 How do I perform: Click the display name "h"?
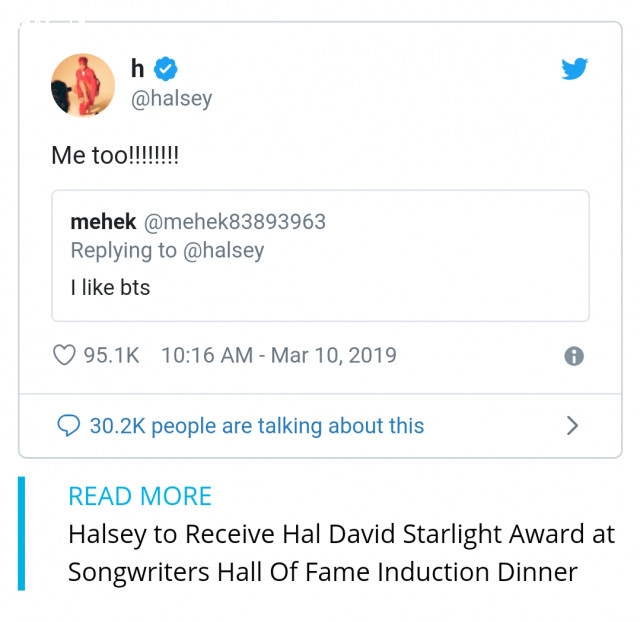tap(138, 68)
